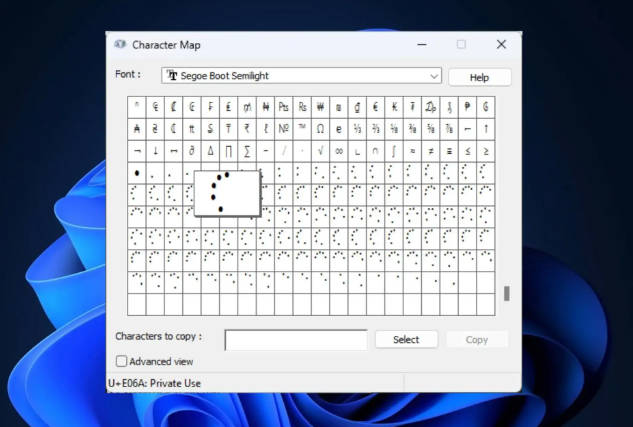
Task: Focus the Characters to copy field
Action: [296, 340]
